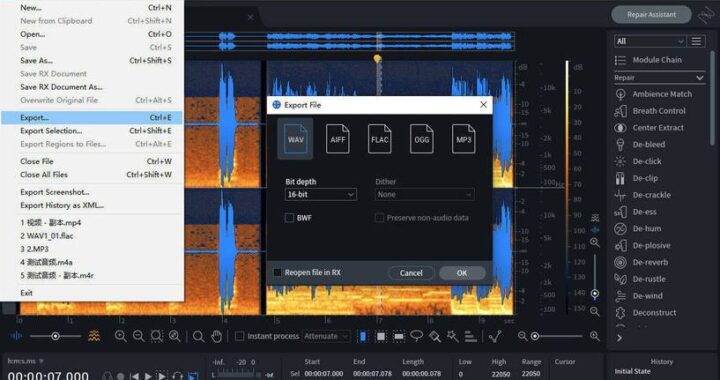This screenshot has height=380, width=720.
Task: Pick the MP3 export format
Action: [463, 139]
